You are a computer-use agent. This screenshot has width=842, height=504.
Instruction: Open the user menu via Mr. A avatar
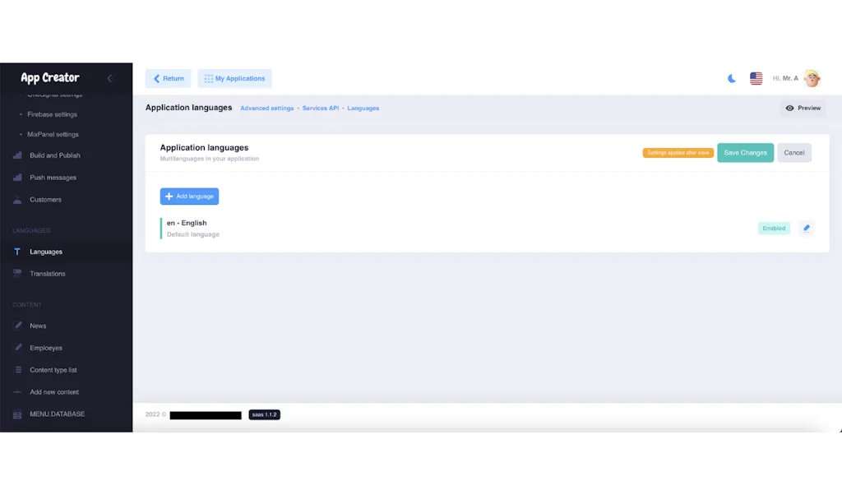(x=812, y=78)
